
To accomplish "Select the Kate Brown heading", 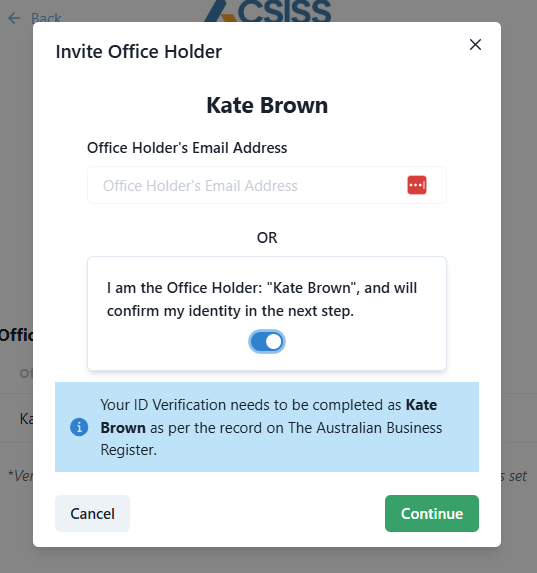I will click(267, 105).
